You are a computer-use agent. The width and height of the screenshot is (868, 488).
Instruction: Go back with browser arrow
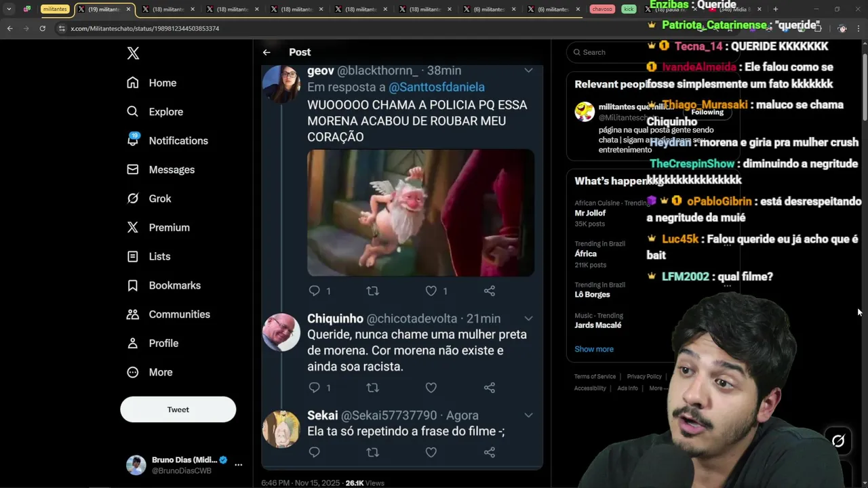pos(9,28)
